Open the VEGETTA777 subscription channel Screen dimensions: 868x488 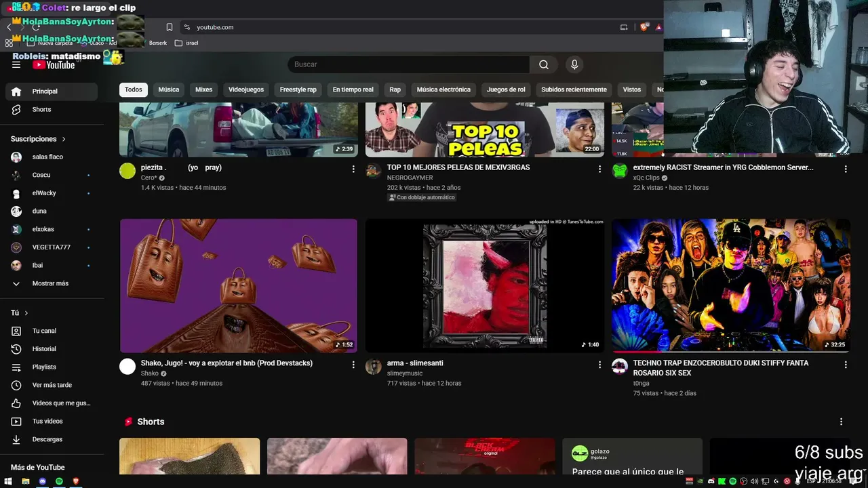pyautogui.click(x=52, y=247)
